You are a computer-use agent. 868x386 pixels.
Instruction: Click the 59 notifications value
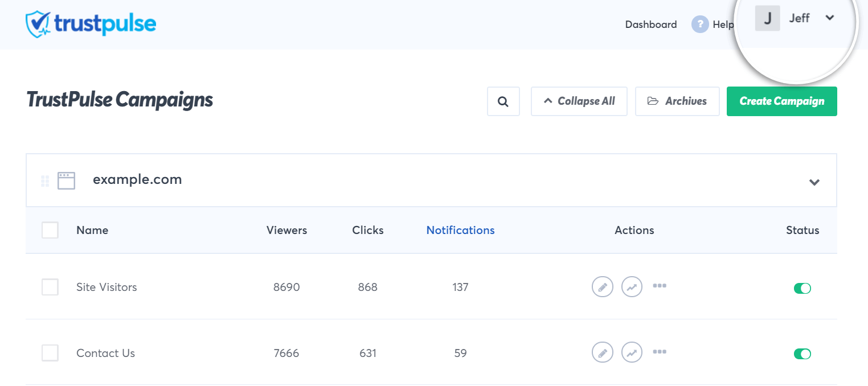point(460,353)
